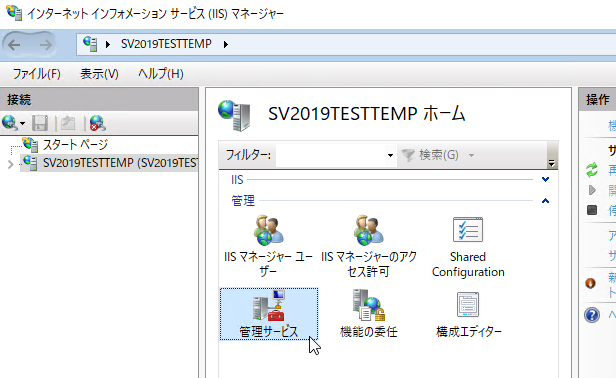Click the search funnel icon beside 検索(G)
The image size is (616, 378).
point(408,155)
